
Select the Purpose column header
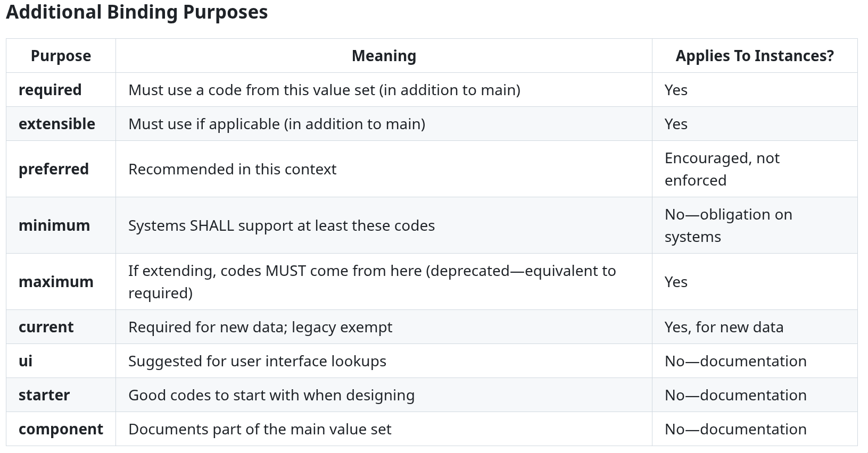61,56
